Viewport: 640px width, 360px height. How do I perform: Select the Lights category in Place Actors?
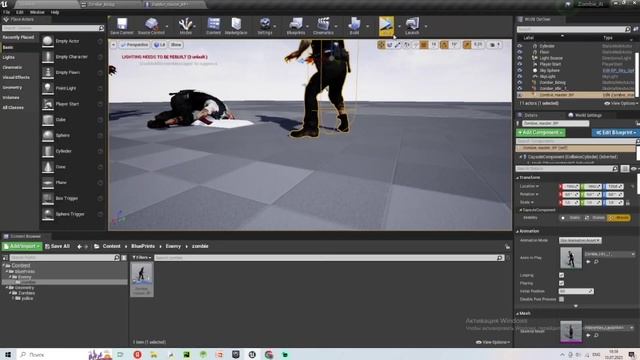click(x=19, y=58)
